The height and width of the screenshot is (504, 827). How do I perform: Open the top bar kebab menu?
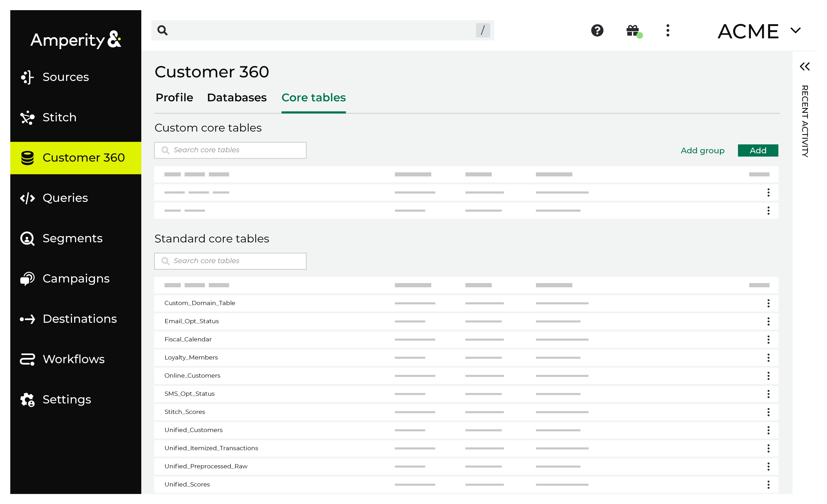pos(668,30)
